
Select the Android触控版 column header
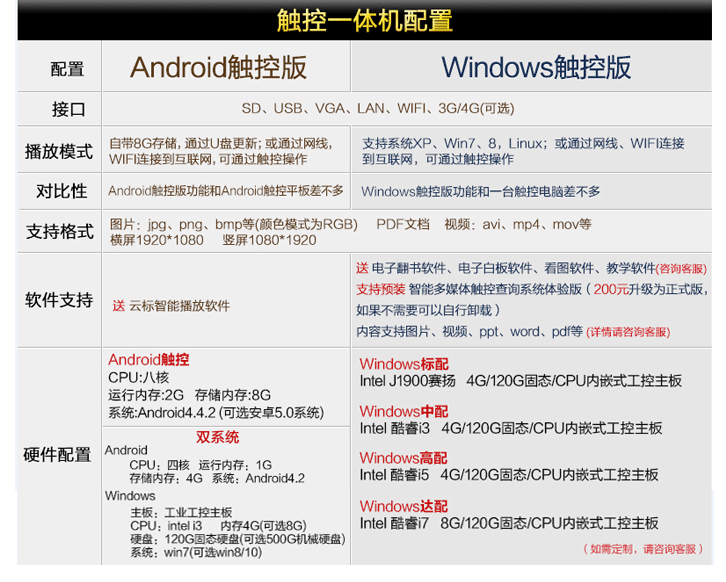218,68
